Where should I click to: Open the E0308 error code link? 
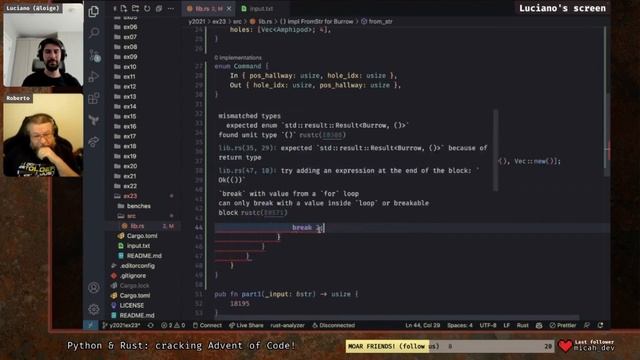tap(332, 135)
